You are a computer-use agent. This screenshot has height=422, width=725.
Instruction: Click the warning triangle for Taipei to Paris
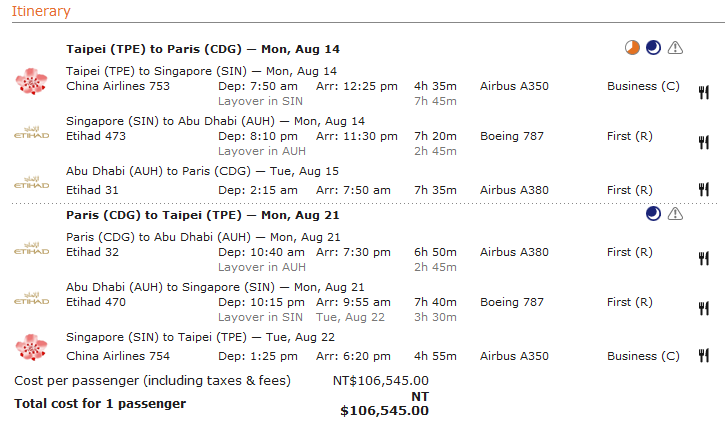click(676, 47)
